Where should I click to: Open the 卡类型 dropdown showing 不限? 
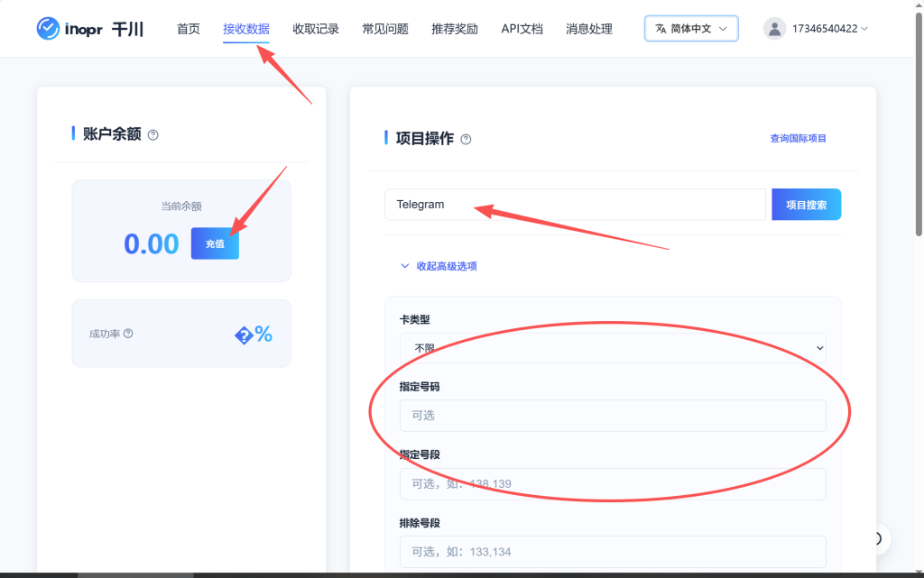pos(613,348)
